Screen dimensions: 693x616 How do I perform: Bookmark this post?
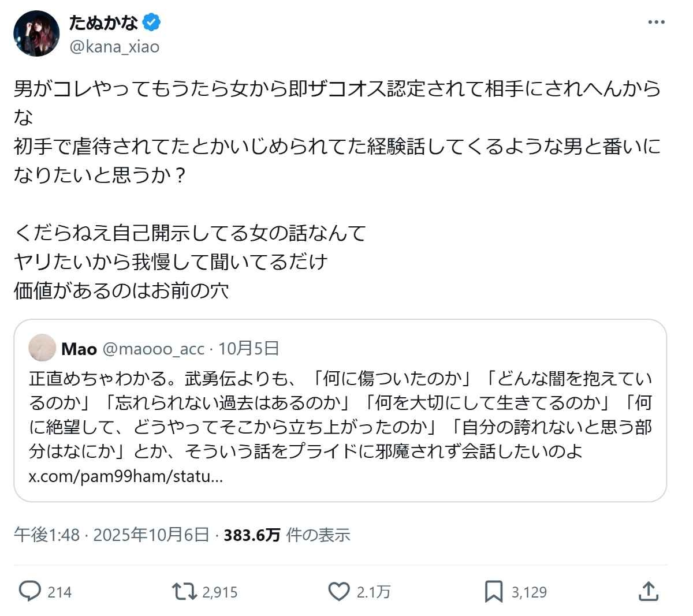[x=494, y=591]
